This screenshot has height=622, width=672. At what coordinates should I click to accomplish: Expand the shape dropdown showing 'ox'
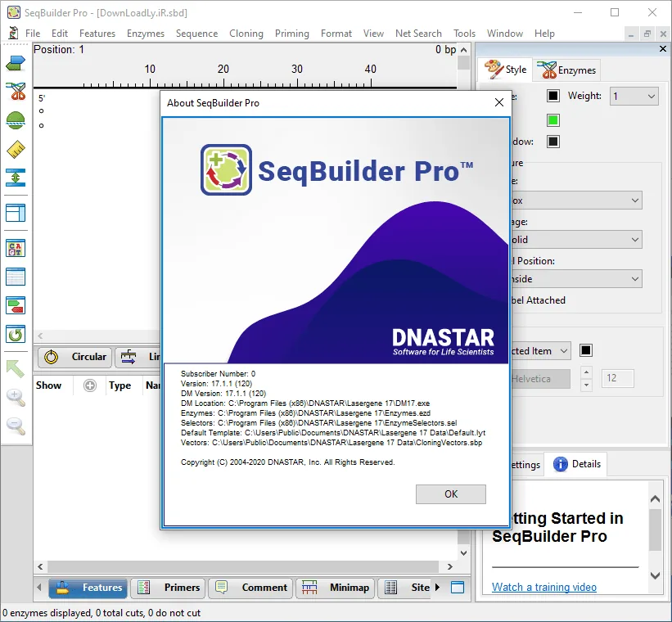(577, 201)
